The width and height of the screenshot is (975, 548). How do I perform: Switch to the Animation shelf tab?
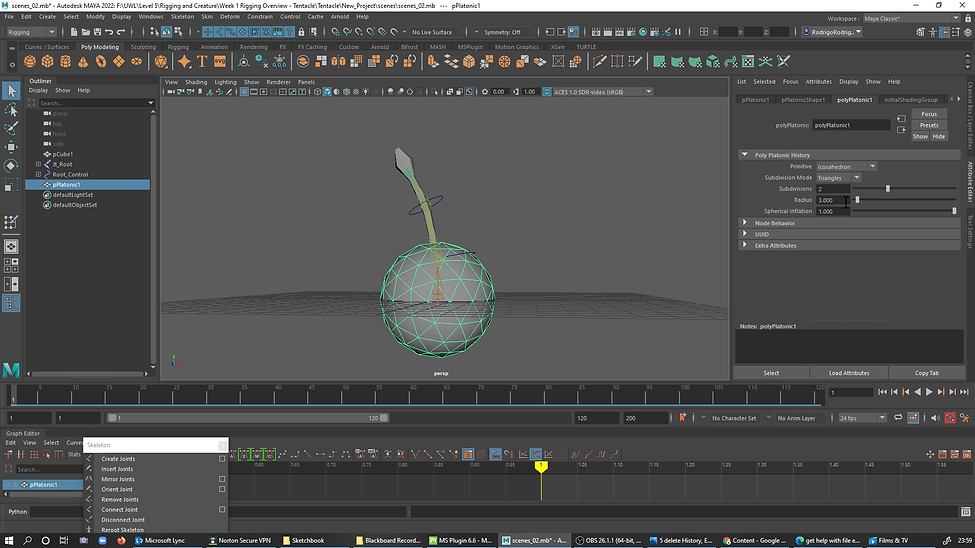[214, 47]
